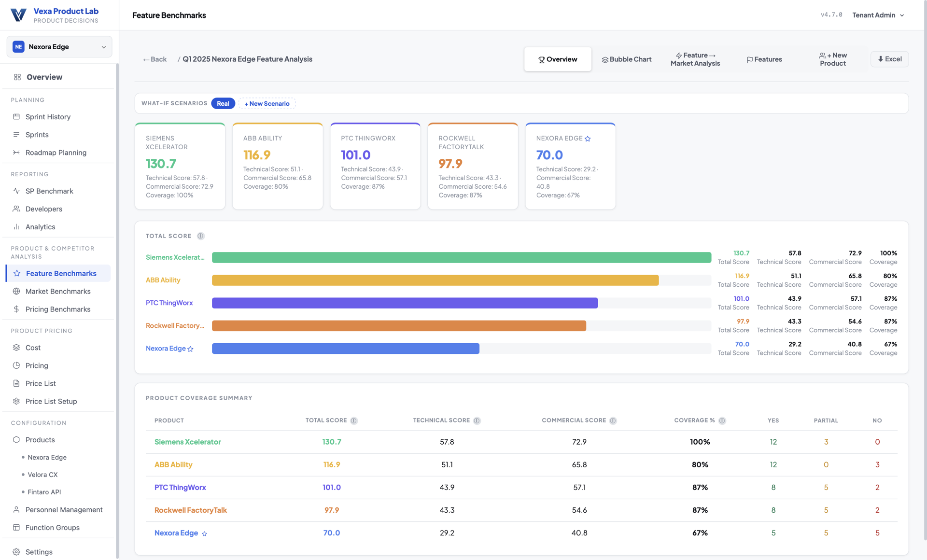
Task: Click the star icon on Nexora Edge card
Action: pyautogui.click(x=588, y=139)
